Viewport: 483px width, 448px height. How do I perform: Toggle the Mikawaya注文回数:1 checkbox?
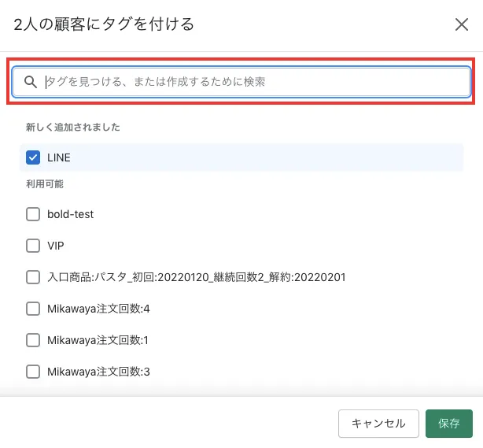pos(33,340)
